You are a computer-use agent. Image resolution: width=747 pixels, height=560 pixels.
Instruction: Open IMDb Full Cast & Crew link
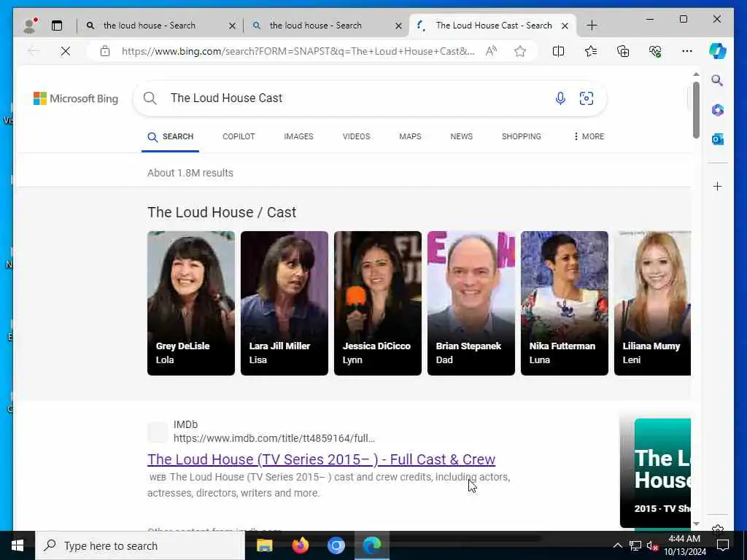(x=322, y=459)
